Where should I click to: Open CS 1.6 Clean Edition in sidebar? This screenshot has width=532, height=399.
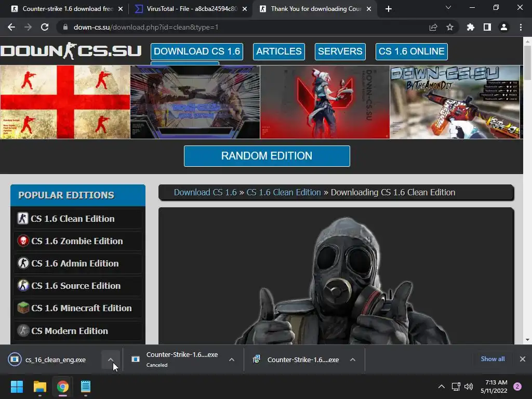tap(78, 219)
